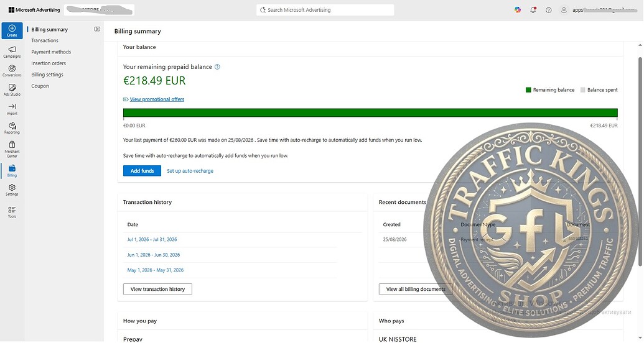Click the Transaction history heading
Screen dimensions: 644x343
pyautogui.click(x=147, y=203)
